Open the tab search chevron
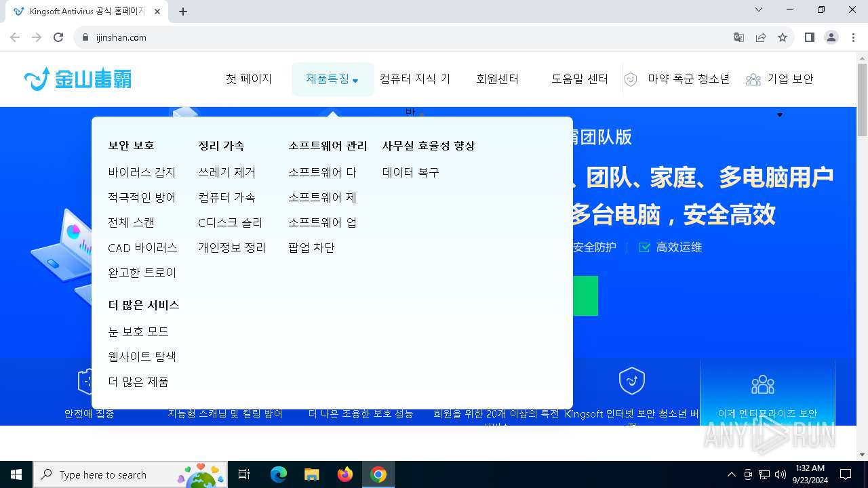This screenshot has width=868, height=488. pos(759,9)
